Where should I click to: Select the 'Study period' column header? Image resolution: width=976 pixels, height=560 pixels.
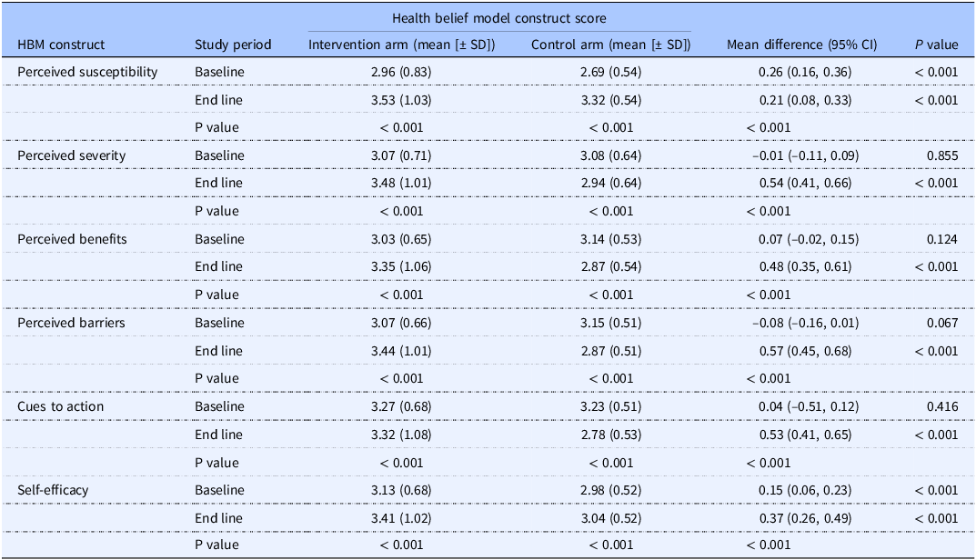233,45
